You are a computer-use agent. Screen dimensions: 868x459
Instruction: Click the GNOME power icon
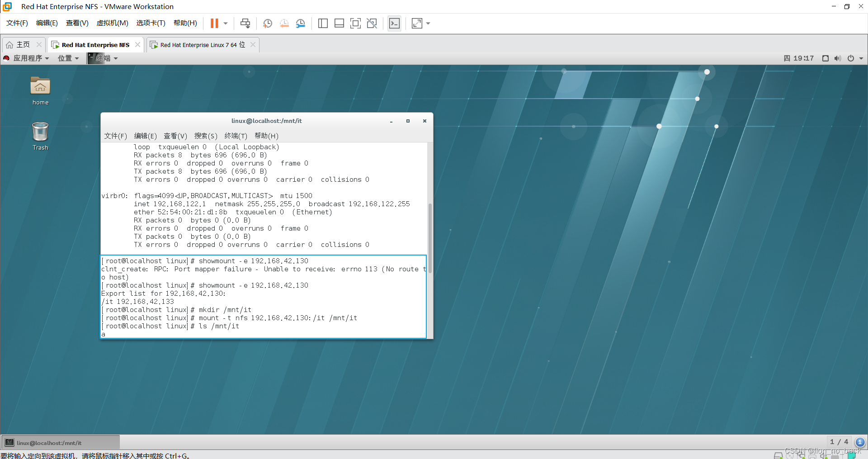pos(851,58)
